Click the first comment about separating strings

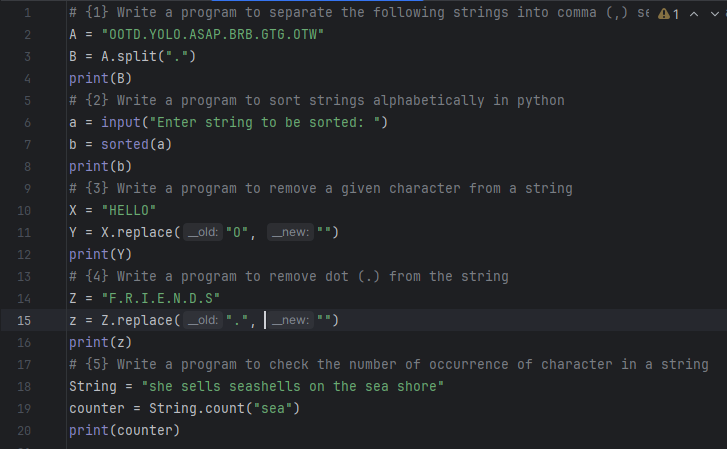(x=359, y=13)
